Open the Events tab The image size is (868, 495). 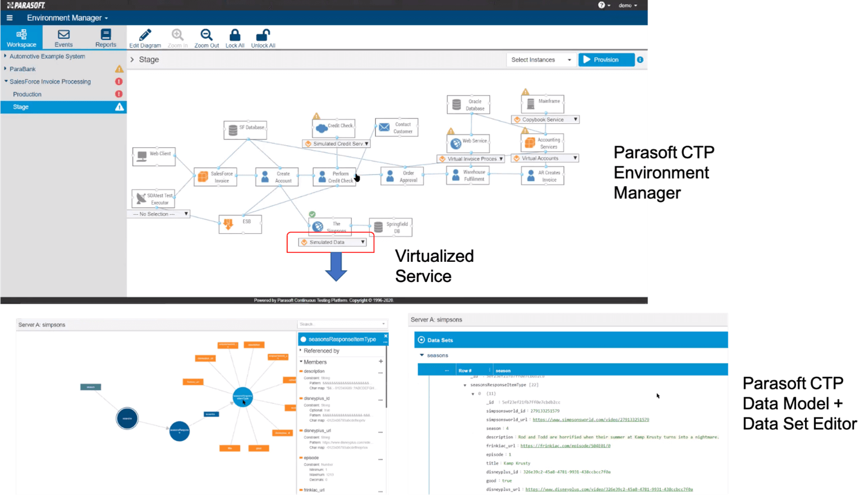tap(63, 38)
